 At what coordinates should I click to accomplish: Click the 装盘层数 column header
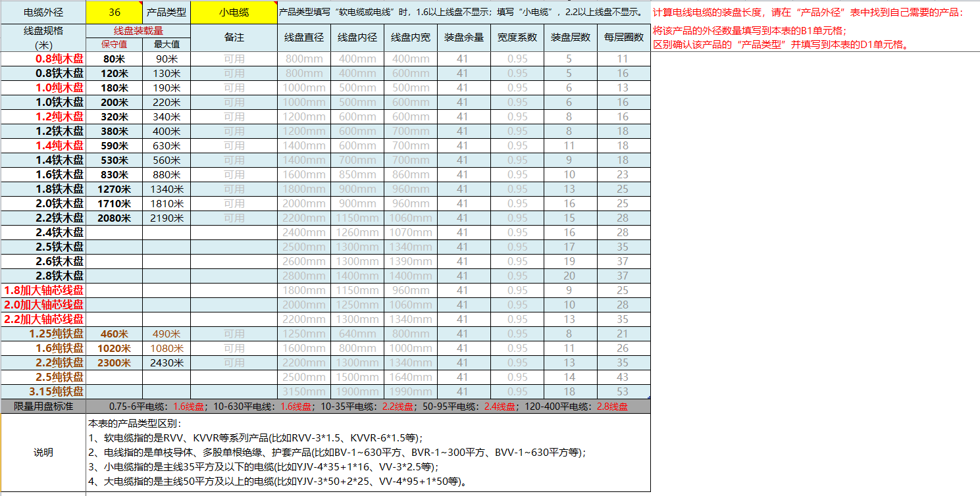click(x=570, y=37)
